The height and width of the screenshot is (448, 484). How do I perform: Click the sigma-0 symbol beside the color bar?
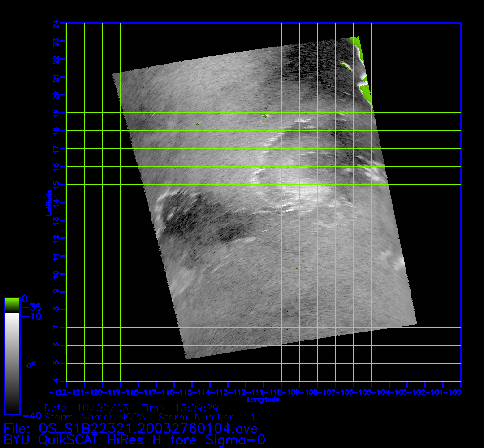point(30,364)
